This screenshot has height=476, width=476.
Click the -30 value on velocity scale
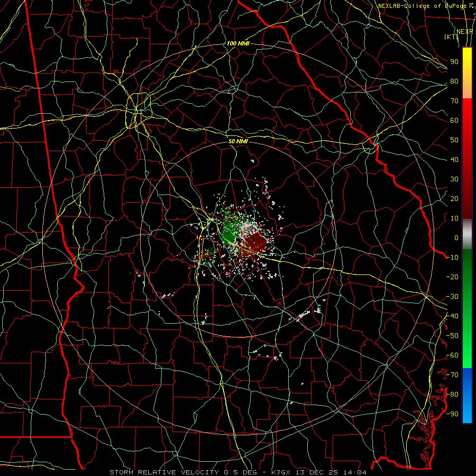452,297
